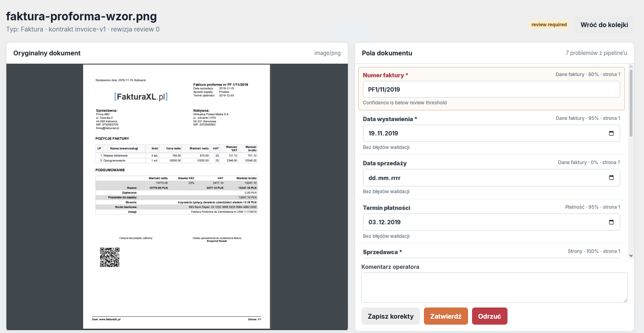Focus the Data sprzedaży date field
The image size is (644, 333).
click(x=491, y=178)
